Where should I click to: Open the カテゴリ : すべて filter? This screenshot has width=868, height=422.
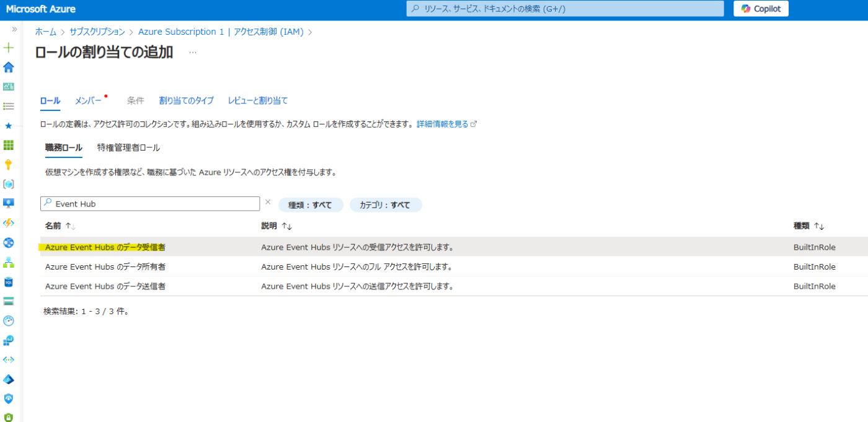pos(386,205)
